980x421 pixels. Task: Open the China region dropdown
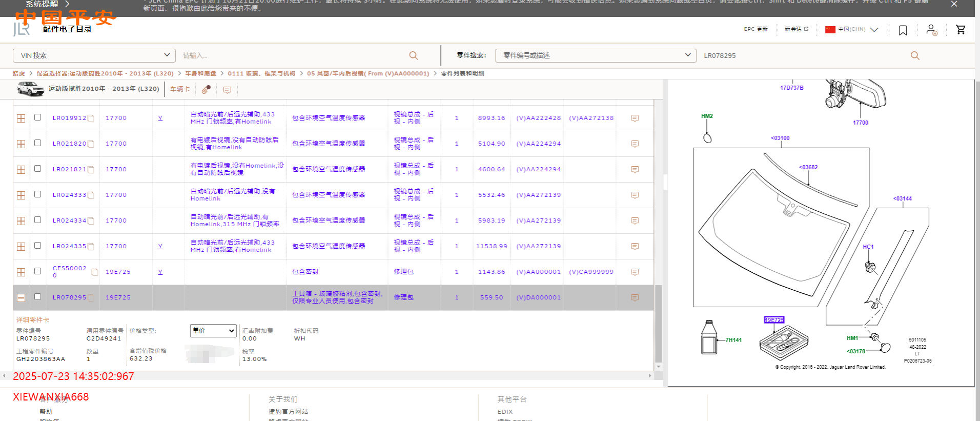pyautogui.click(x=851, y=29)
